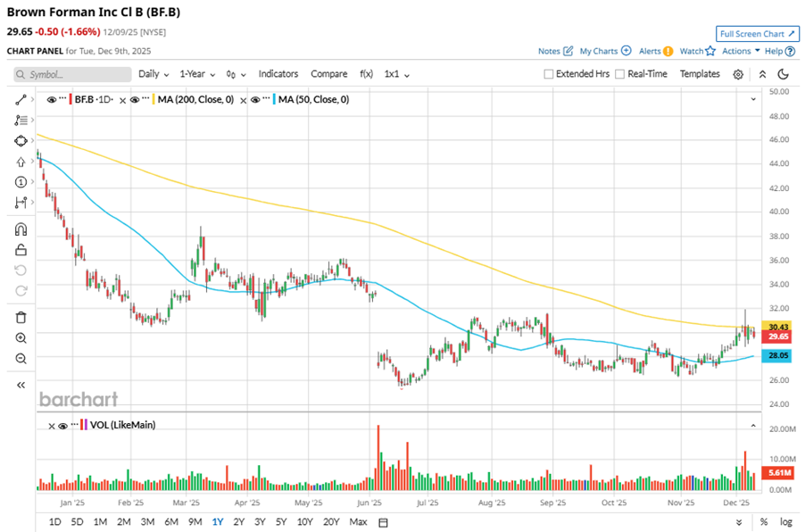
Task: Open the chart type candlestick dropdown
Action: pyautogui.click(x=236, y=74)
